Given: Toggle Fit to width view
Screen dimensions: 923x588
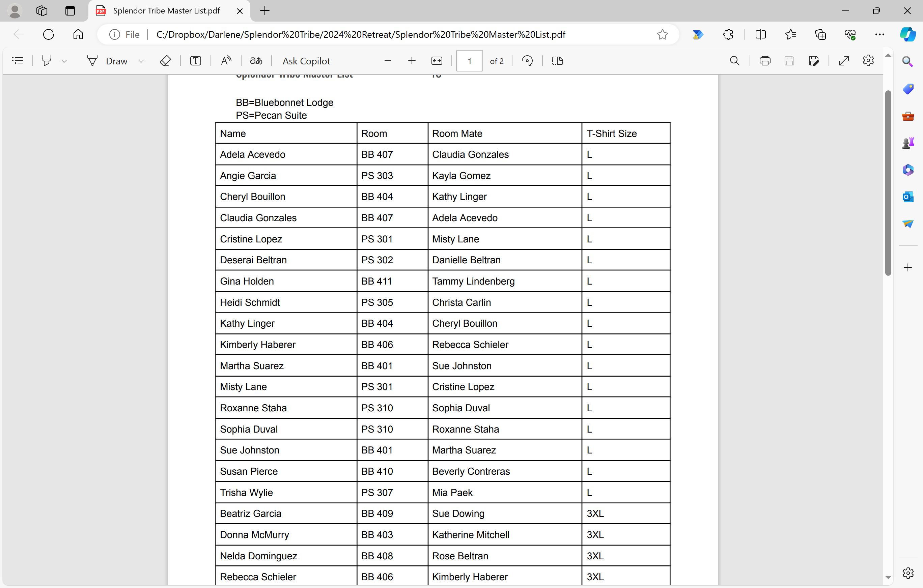Looking at the screenshot, I should pos(437,61).
